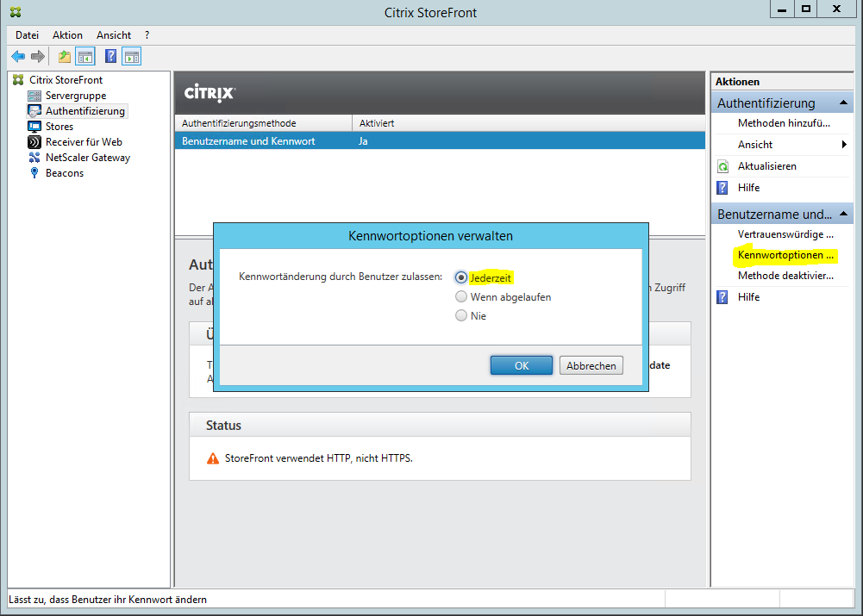The width and height of the screenshot is (863, 616).
Task: Click the NetScaler Gateway icon
Action: click(34, 158)
